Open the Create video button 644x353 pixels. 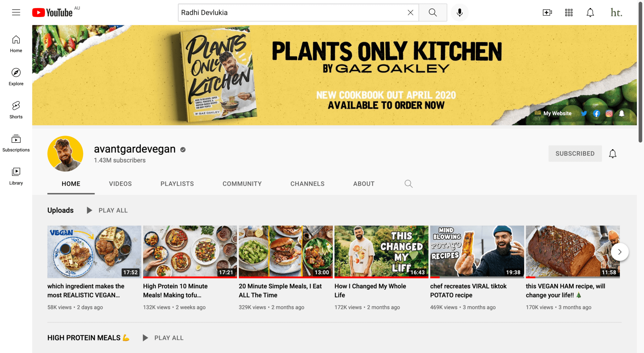point(547,13)
